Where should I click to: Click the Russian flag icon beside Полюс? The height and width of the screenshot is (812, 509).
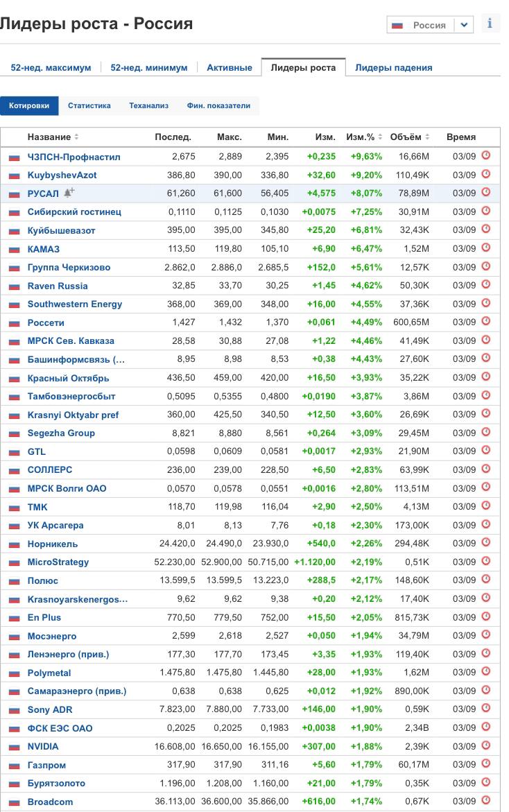point(15,581)
